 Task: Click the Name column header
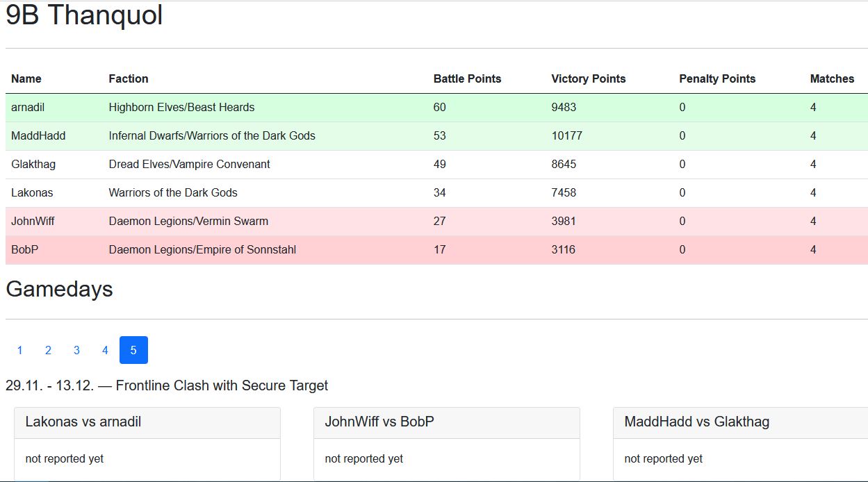26,79
